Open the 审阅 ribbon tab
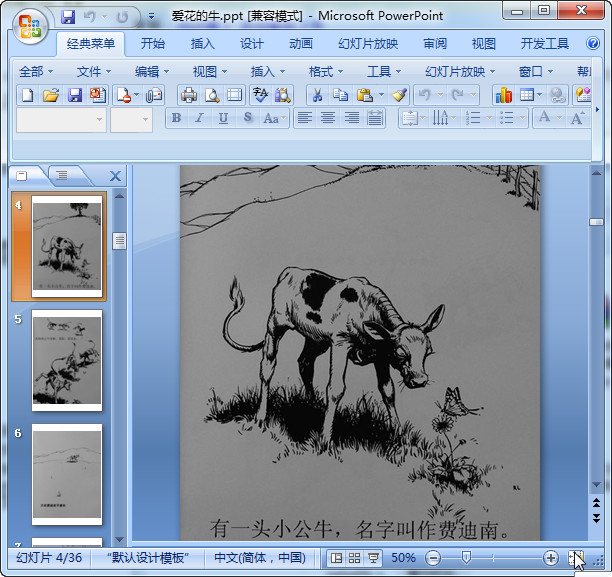Viewport: 612px width, 577px height. [435, 44]
